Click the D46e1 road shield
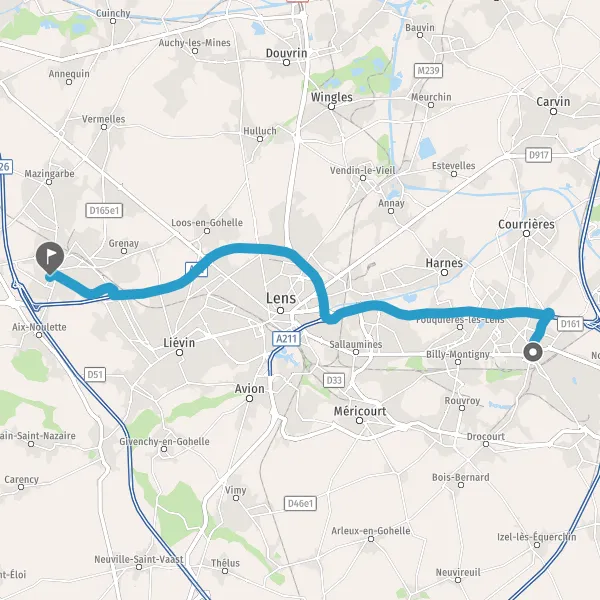 [x=301, y=504]
